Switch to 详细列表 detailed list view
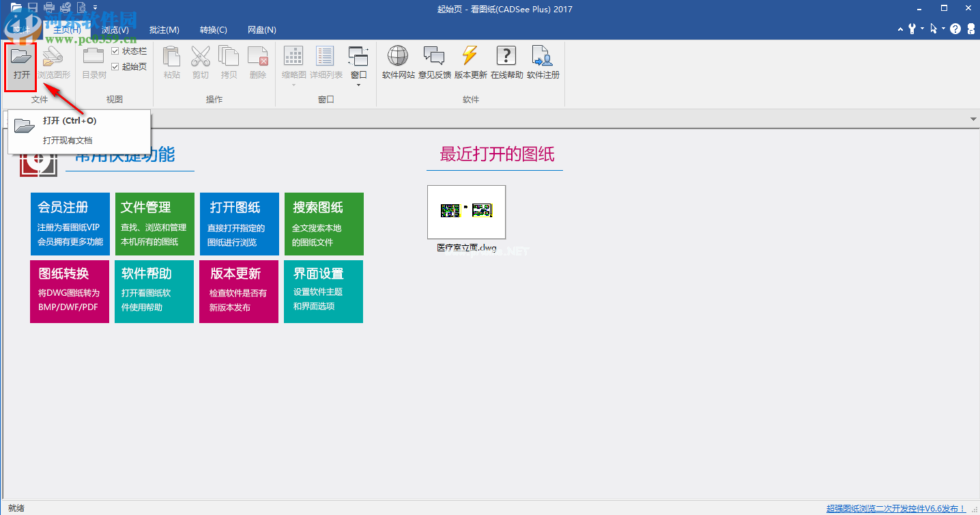Image resolution: width=980 pixels, height=515 pixels. point(326,64)
